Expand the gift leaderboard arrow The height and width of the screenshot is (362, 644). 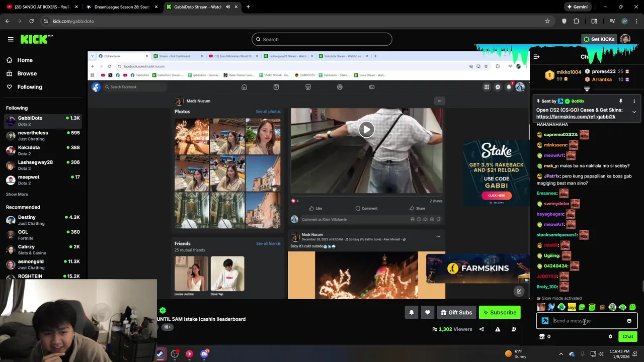click(587, 89)
